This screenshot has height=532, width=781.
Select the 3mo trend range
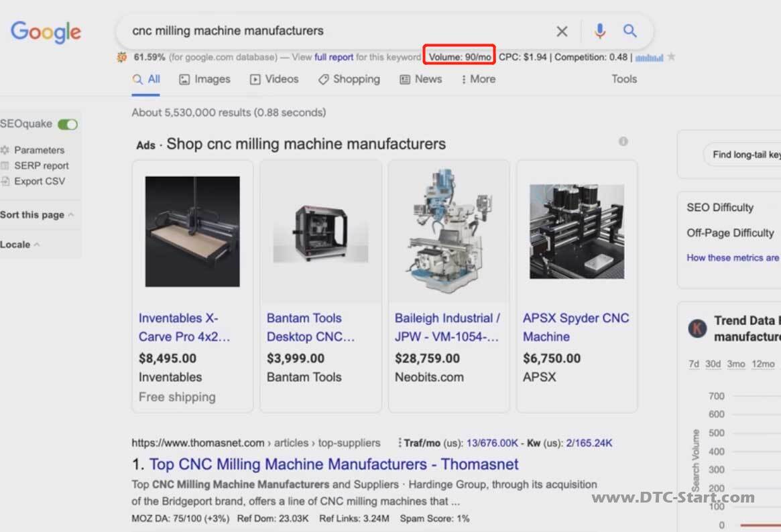(735, 364)
